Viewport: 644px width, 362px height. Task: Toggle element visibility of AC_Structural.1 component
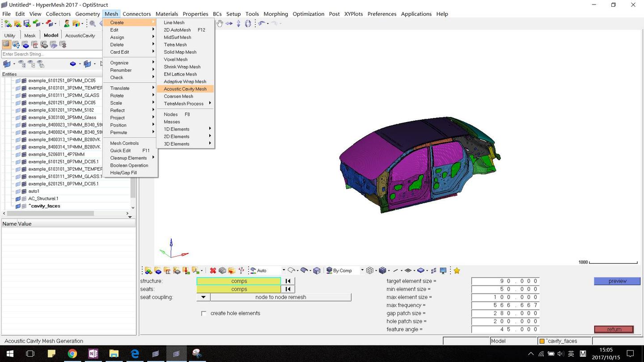click(24, 198)
